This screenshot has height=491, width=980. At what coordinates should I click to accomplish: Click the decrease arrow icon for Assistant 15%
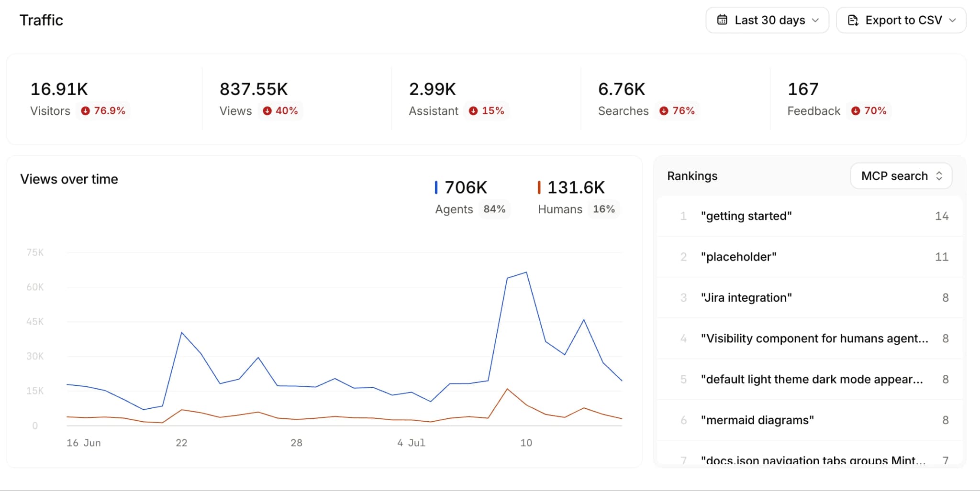click(x=473, y=111)
